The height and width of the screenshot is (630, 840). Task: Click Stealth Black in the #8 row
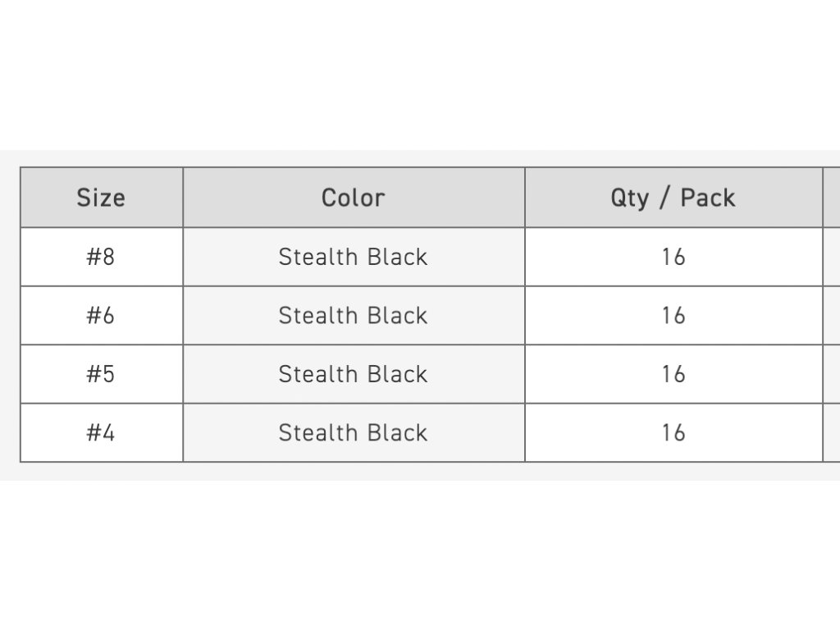353,257
